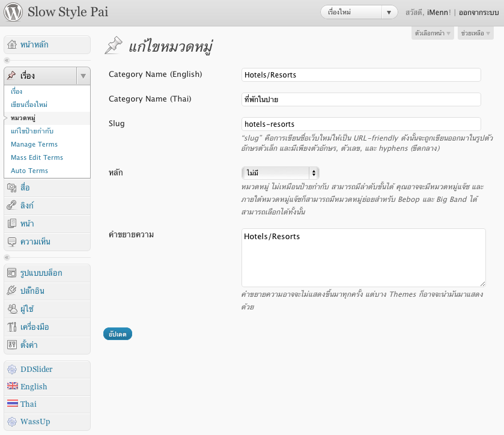Select Auto Terms submenu item

[x=29, y=171]
